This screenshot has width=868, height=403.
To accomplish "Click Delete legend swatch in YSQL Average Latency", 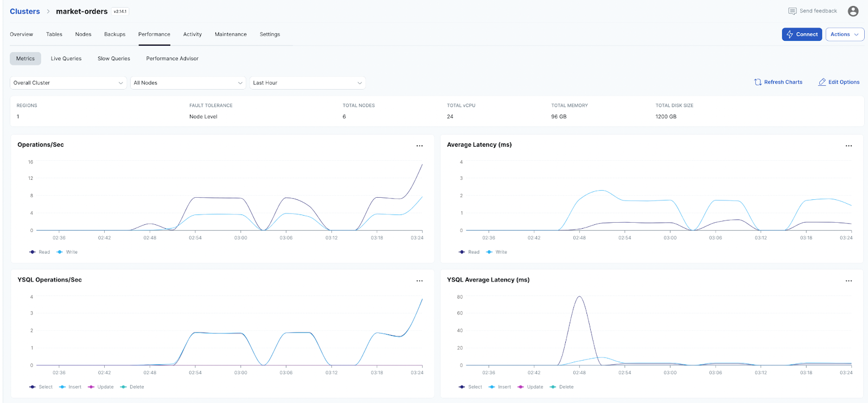I will pos(553,387).
